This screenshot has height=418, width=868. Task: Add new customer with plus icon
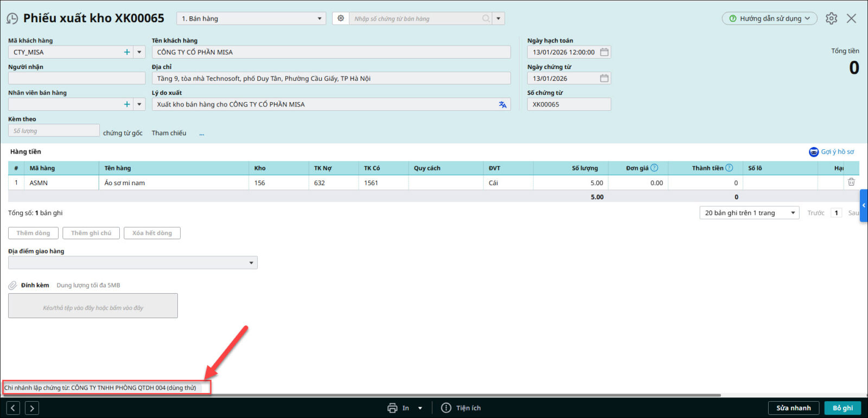[127, 52]
